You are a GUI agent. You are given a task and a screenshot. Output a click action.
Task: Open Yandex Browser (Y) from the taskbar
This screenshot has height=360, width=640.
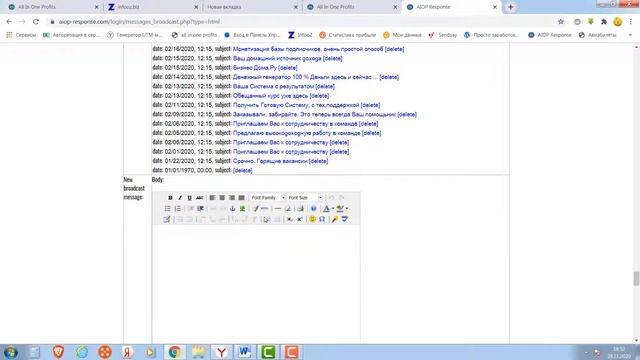221,352
